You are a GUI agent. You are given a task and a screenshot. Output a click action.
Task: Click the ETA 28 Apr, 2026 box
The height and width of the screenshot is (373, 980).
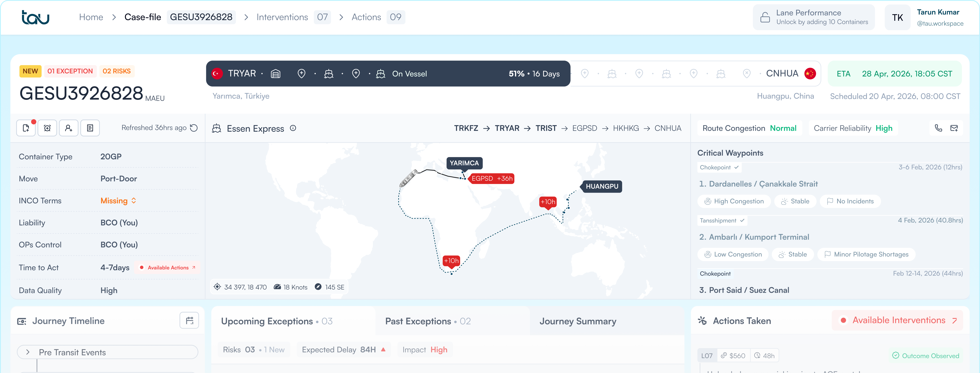tap(894, 74)
